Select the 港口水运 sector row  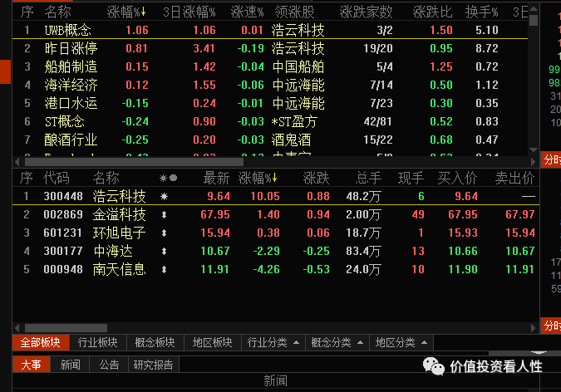point(270,103)
